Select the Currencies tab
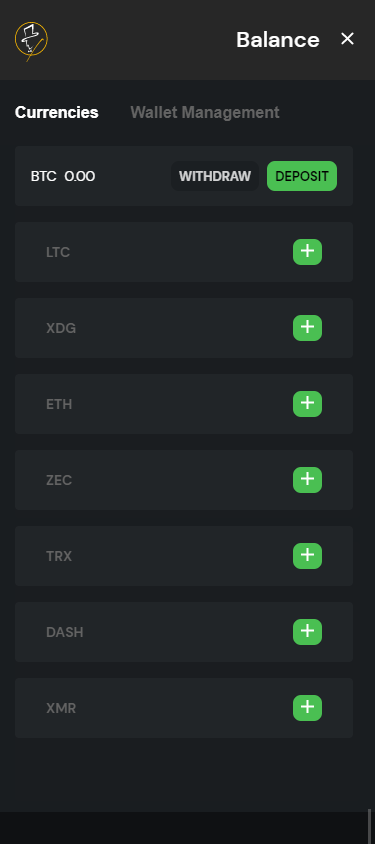 (56, 112)
